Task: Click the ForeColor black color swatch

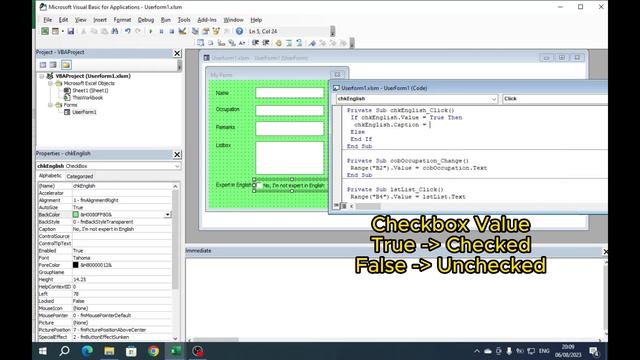Action: 76,265
